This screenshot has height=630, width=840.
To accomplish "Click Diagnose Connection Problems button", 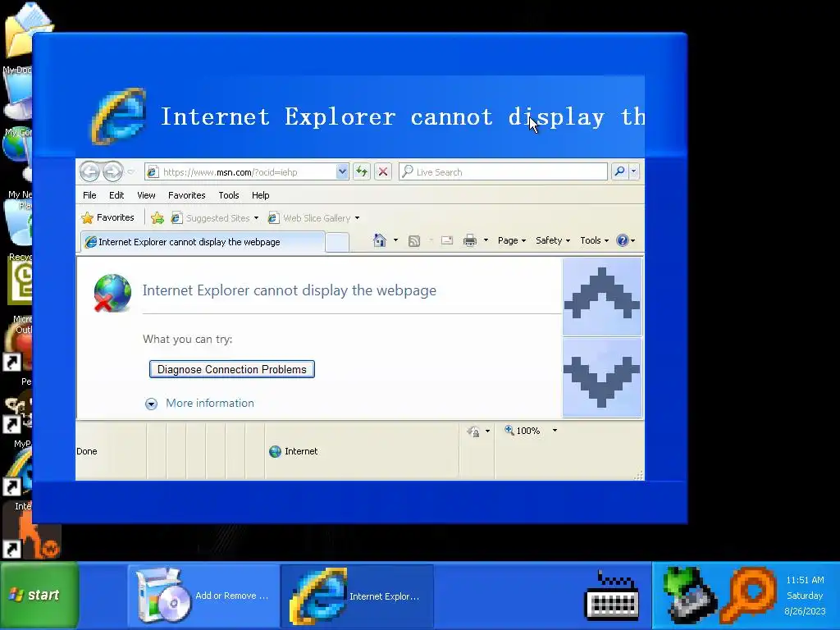I will (232, 369).
